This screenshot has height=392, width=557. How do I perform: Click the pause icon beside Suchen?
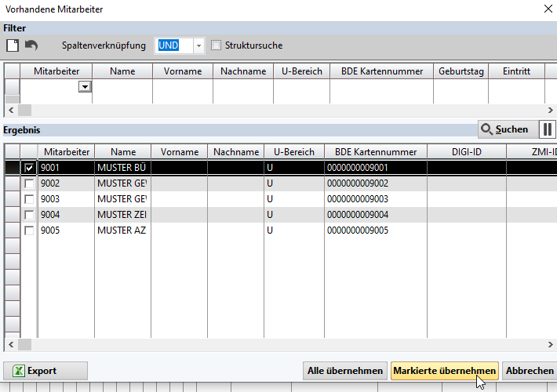[x=547, y=129]
